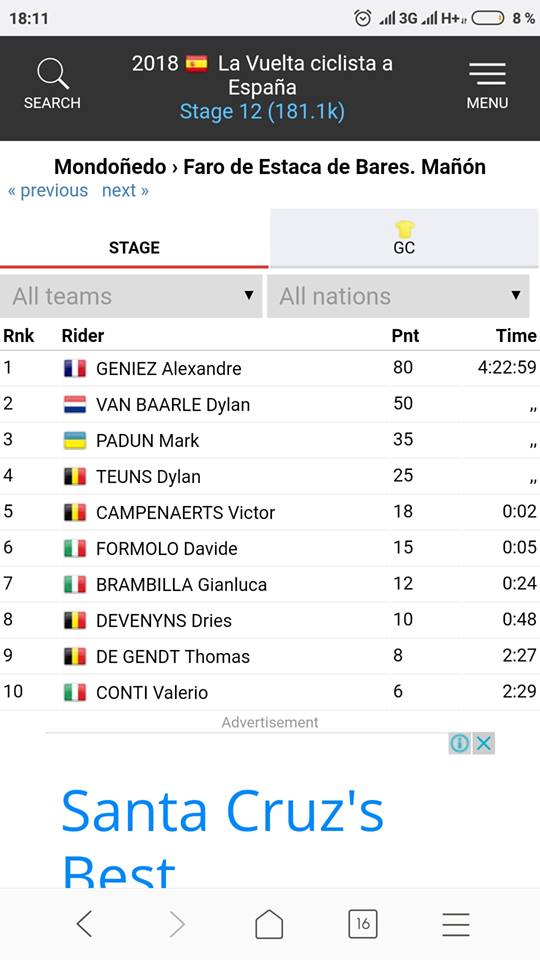540x960 pixels.
Task: Tap the browser home icon
Action: pos(269,923)
